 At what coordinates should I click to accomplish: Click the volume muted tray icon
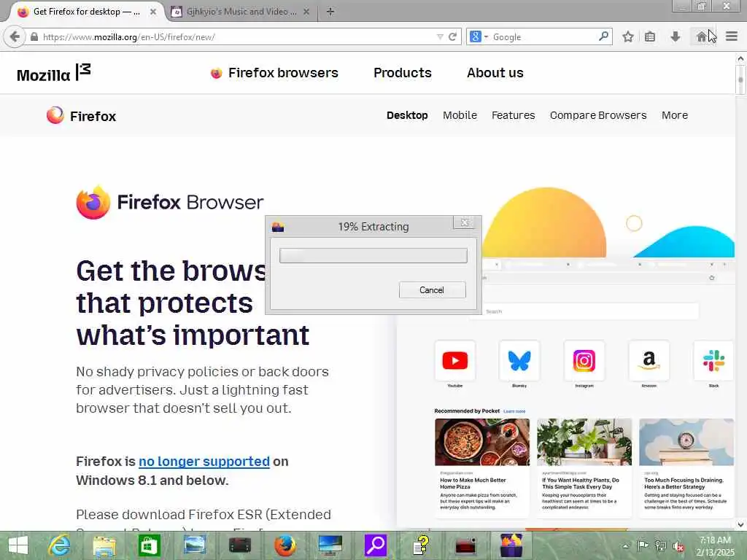pyautogui.click(x=678, y=546)
